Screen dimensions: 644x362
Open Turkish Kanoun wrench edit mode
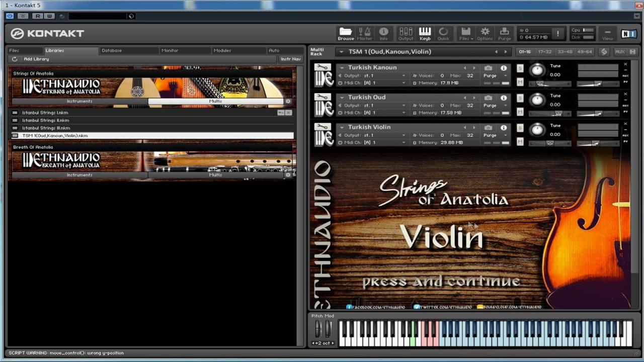point(322,67)
